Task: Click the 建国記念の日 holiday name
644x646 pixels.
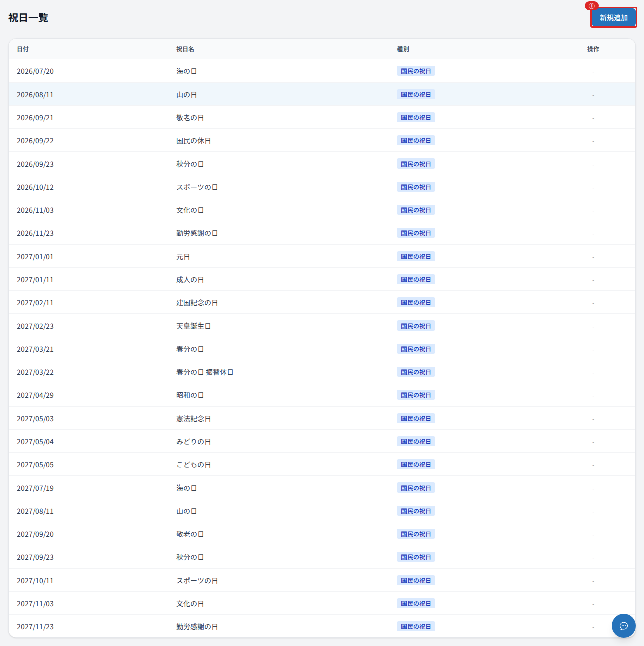Action: coord(197,303)
